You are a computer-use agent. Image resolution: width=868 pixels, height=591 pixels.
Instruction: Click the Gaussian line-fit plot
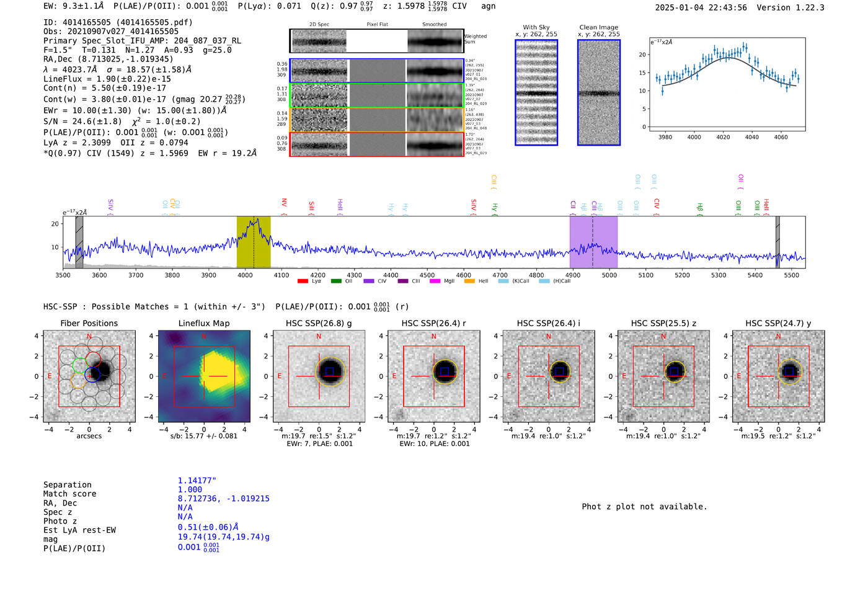click(x=727, y=84)
